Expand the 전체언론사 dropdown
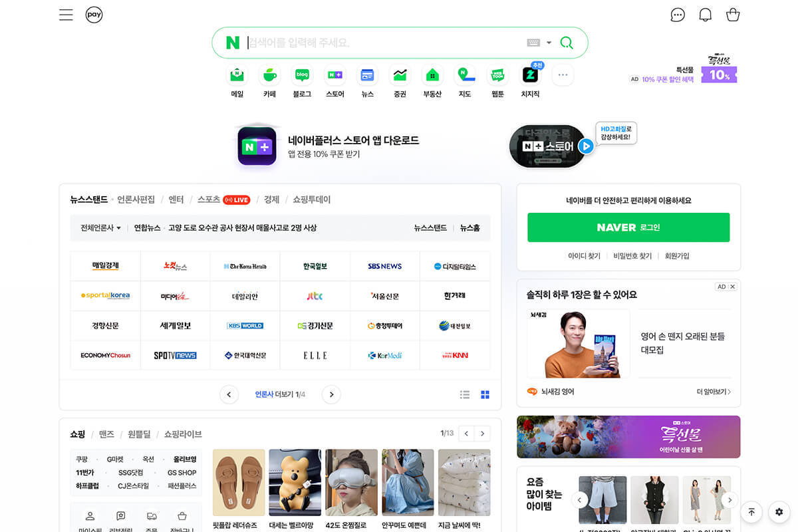Viewport: 798px width, 532px height. [x=101, y=227]
